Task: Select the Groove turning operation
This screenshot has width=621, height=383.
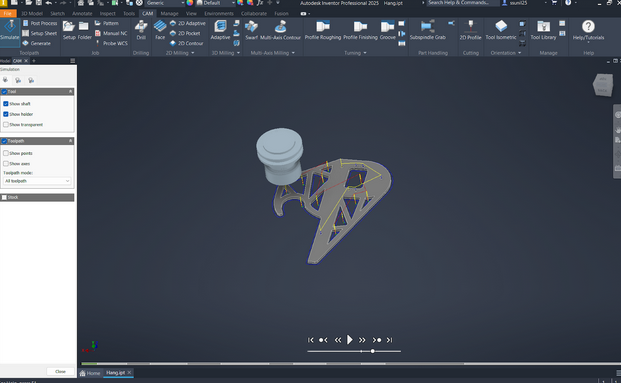Action: [x=387, y=30]
